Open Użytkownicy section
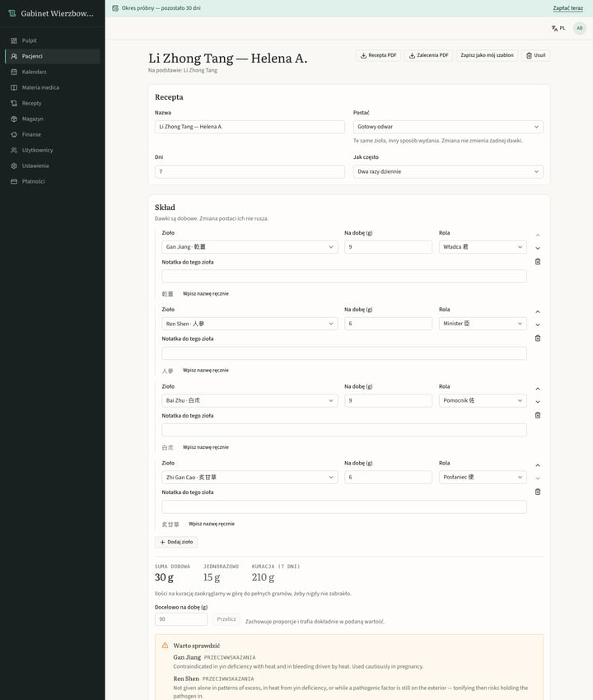The width and height of the screenshot is (593, 700). [x=52, y=150]
